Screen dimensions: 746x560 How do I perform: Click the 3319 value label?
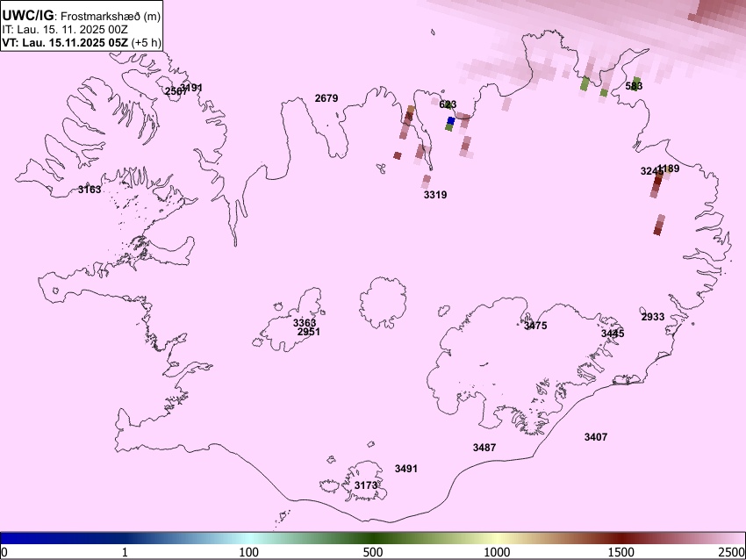coord(435,195)
